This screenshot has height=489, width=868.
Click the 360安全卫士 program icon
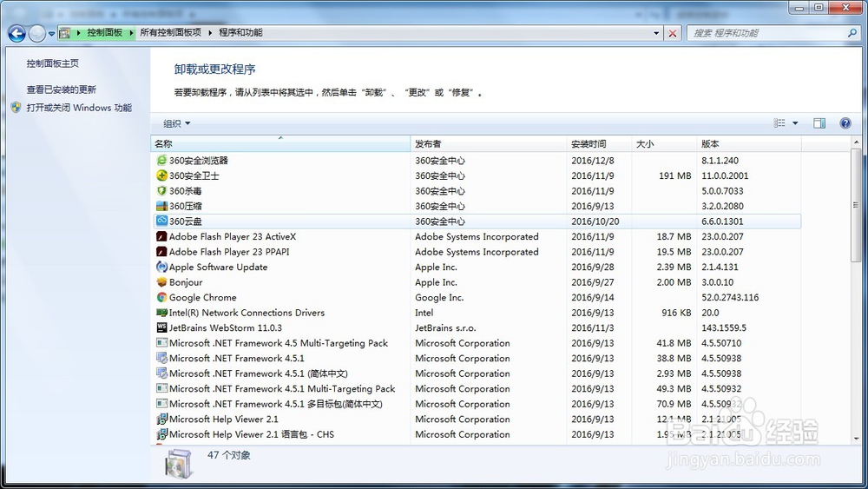click(x=161, y=175)
